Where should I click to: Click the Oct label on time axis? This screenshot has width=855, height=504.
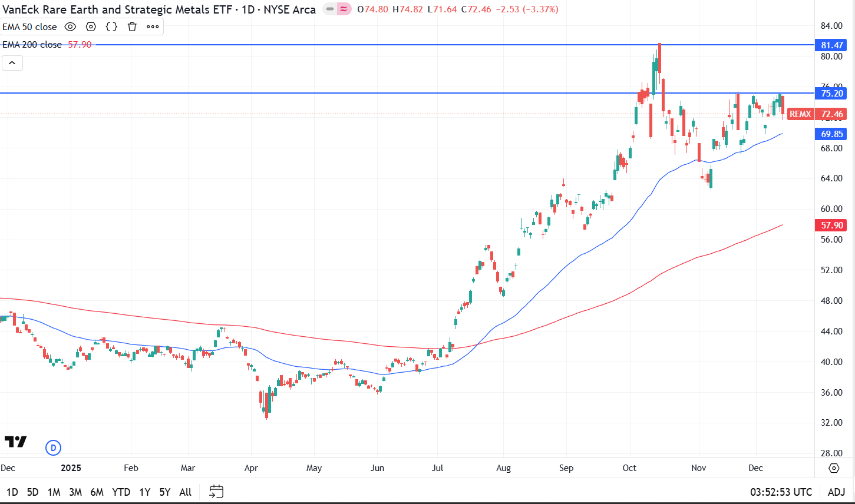coord(629,468)
